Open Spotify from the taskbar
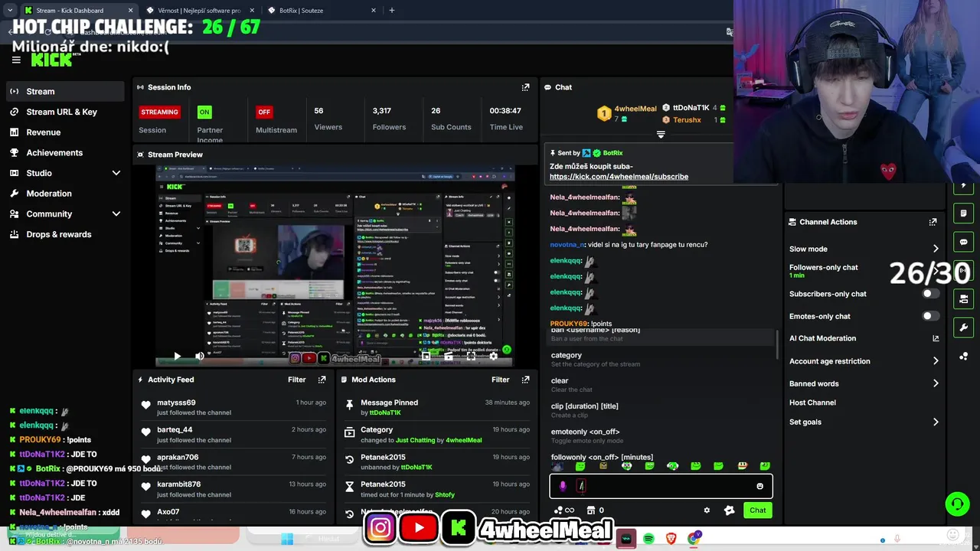This screenshot has width=980, height=551. pyautogui.click(x=648, y=539)
